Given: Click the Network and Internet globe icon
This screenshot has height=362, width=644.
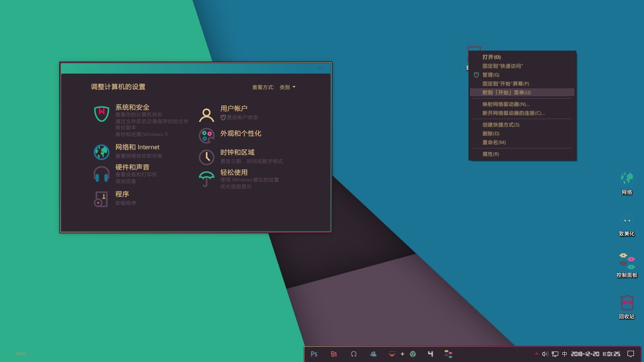Looking at the screenshot, I should [101, 152].
